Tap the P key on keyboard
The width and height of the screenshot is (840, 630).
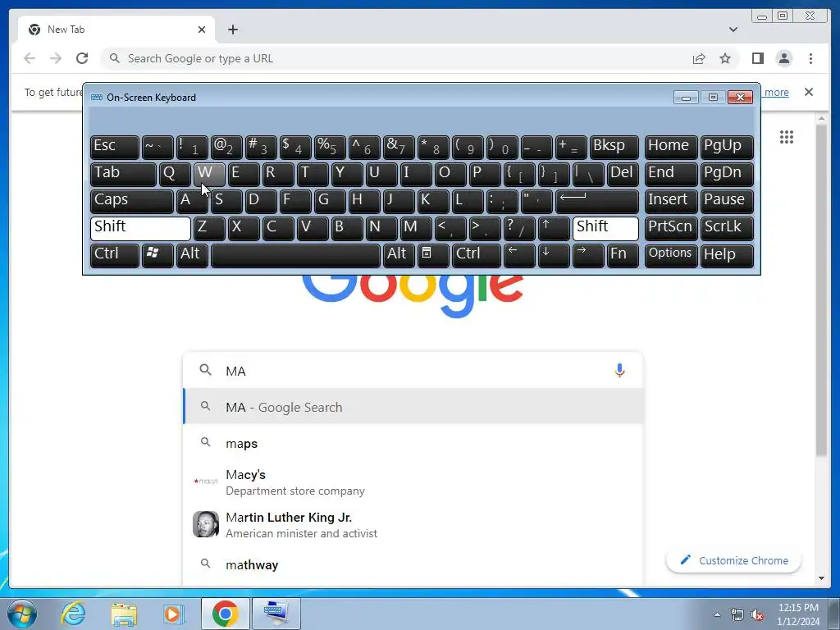484,174
